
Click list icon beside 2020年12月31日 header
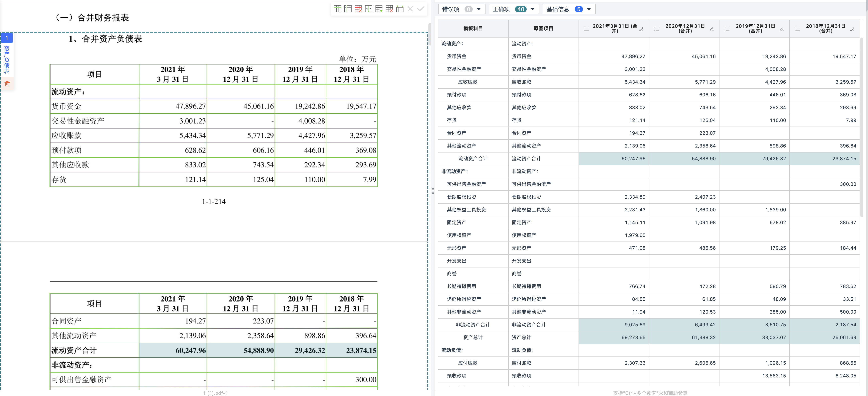click(657, 29)
